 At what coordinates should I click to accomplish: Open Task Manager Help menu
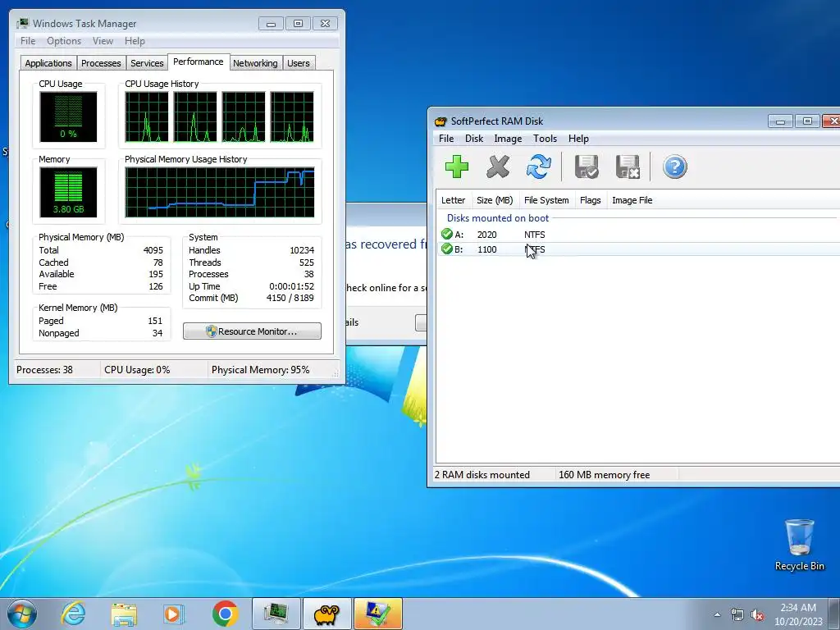(135, 41)
